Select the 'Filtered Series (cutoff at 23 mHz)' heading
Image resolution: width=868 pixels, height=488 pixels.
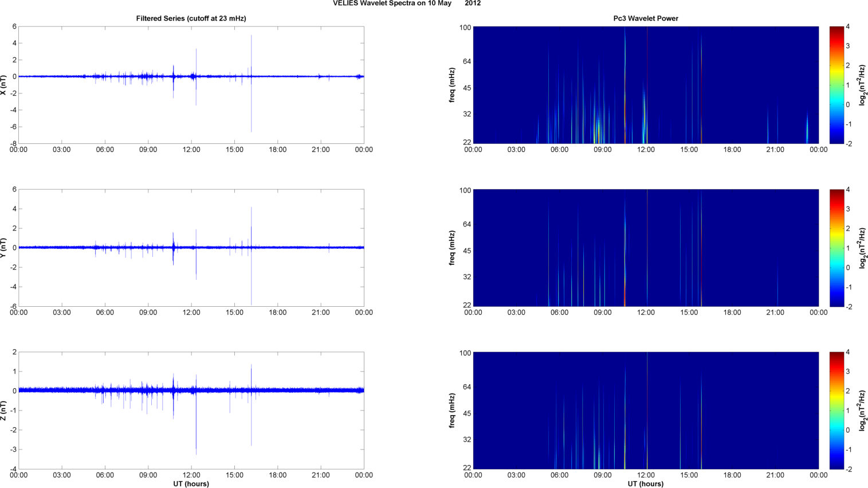191,18
